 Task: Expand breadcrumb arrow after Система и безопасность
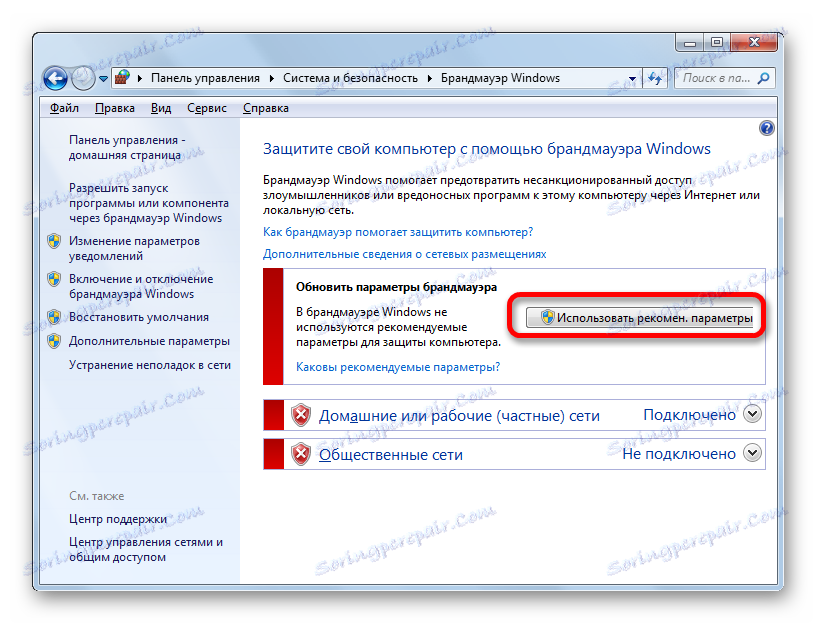(430, 78)
